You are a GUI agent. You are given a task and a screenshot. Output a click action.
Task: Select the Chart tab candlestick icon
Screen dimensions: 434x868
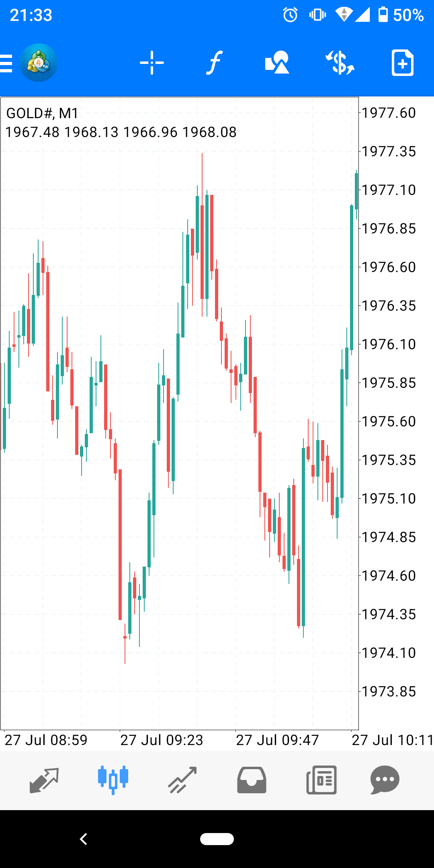[x=113, y=780]
